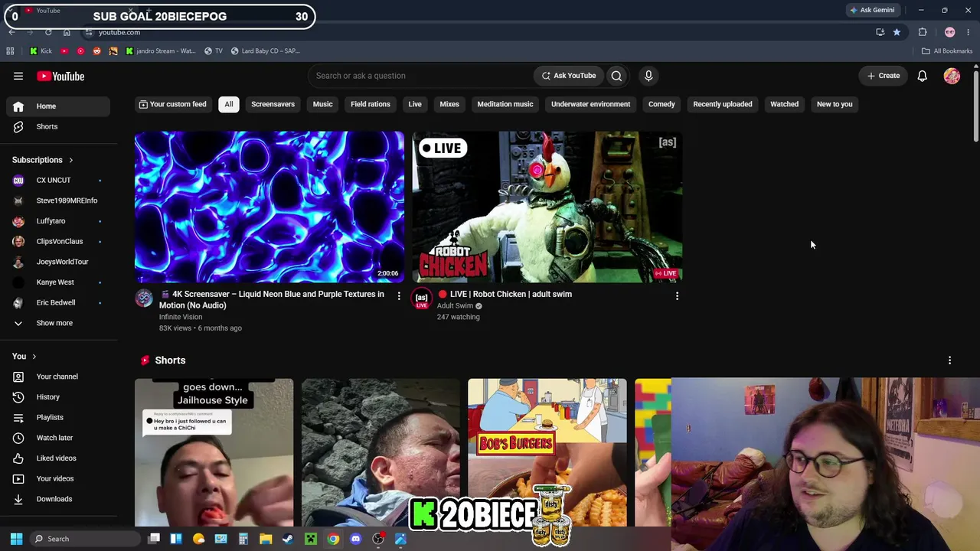The image size is (980, 551).
Task: Open the All Bookmarks folder
Action: (x=947, y=51)
